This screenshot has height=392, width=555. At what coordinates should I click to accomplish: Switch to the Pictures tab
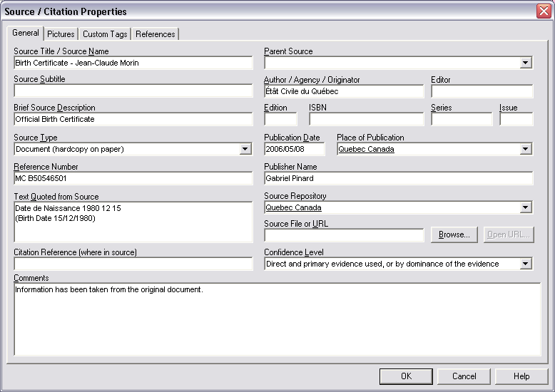pyautogui.click(x=61, y=33)
